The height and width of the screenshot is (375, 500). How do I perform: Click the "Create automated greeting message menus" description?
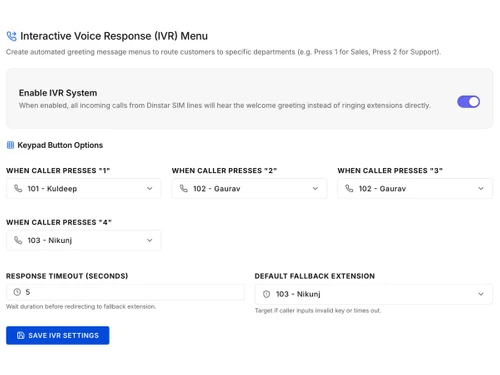point(223,52)
